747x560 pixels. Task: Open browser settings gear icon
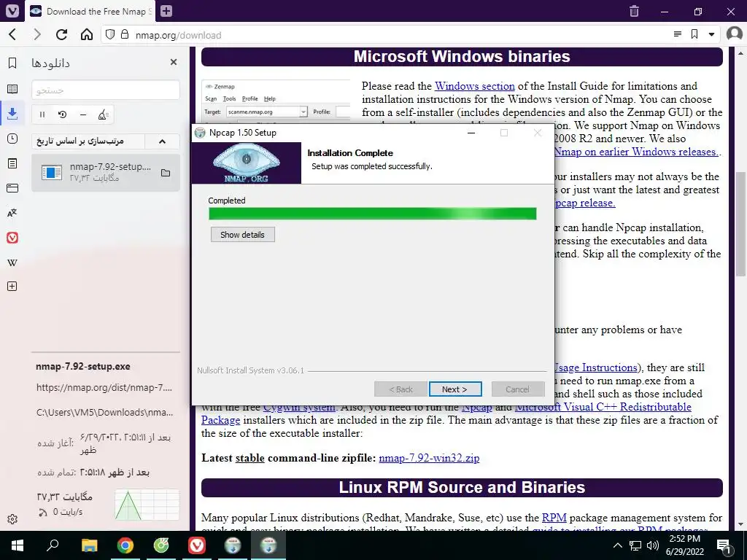(x=12, y=519)
